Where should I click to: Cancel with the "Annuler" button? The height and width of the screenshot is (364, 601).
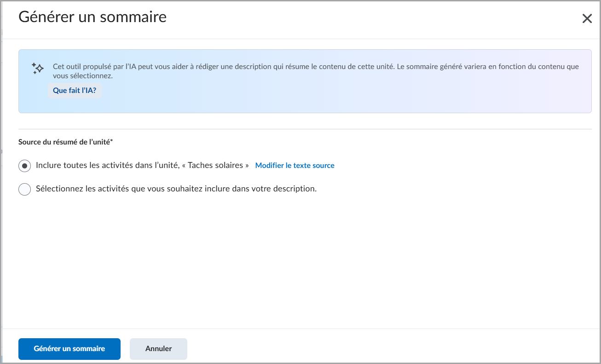click(158, 349)
